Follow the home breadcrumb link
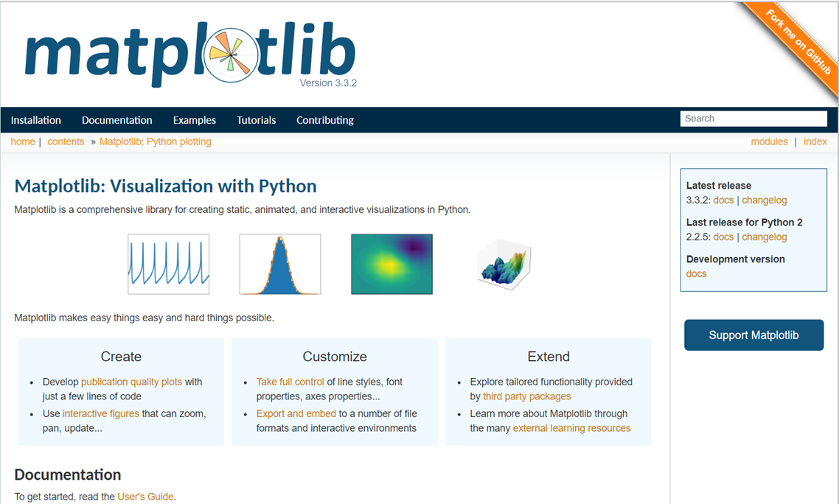Screen dimensions: 839x504 tap(22, 141)
